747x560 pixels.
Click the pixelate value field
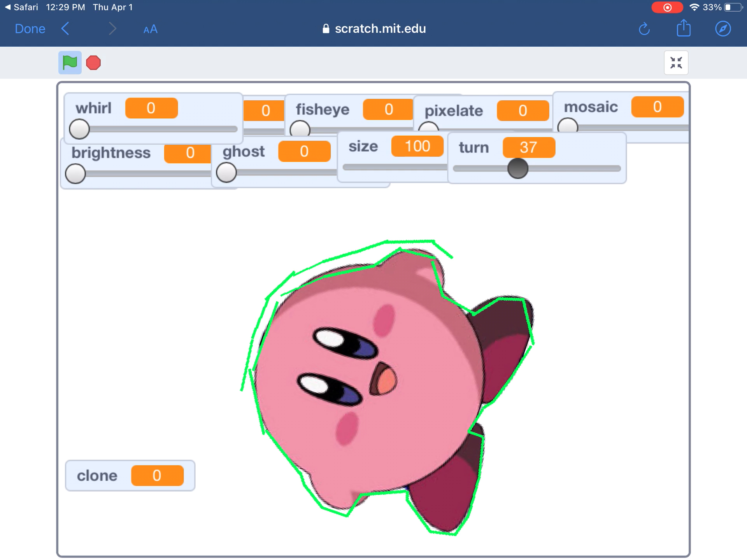[521, 110]
